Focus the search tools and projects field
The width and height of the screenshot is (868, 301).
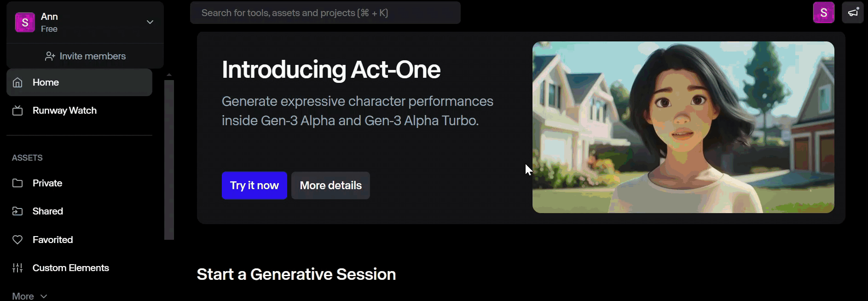point(325,13)
